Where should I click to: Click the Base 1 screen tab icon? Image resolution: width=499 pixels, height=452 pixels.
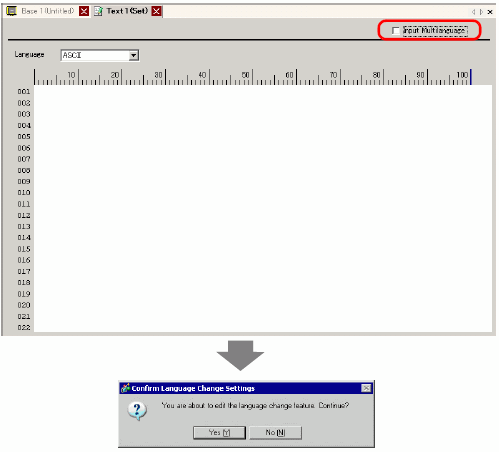pyautogui.click(x=12, y=11)
